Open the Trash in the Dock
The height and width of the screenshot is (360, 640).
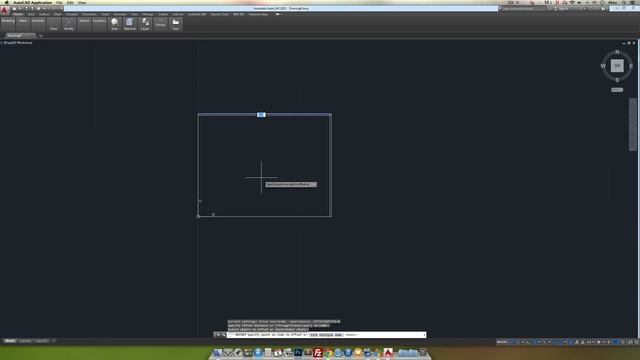coord(423,353)
